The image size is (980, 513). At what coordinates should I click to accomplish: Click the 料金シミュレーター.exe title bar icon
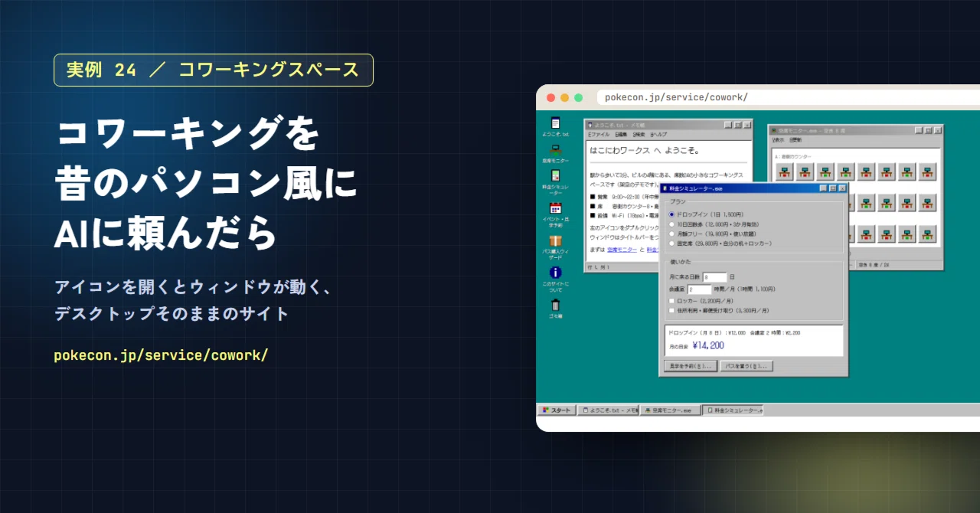tap(665, 188)
